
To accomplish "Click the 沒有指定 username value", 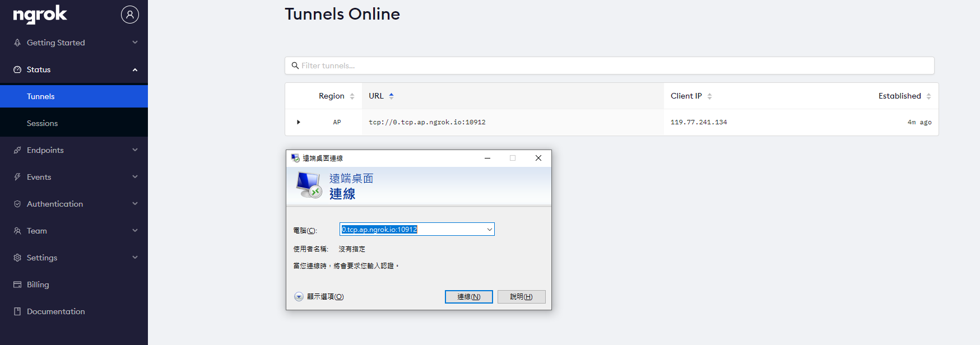I will click(x=352, y=249).
